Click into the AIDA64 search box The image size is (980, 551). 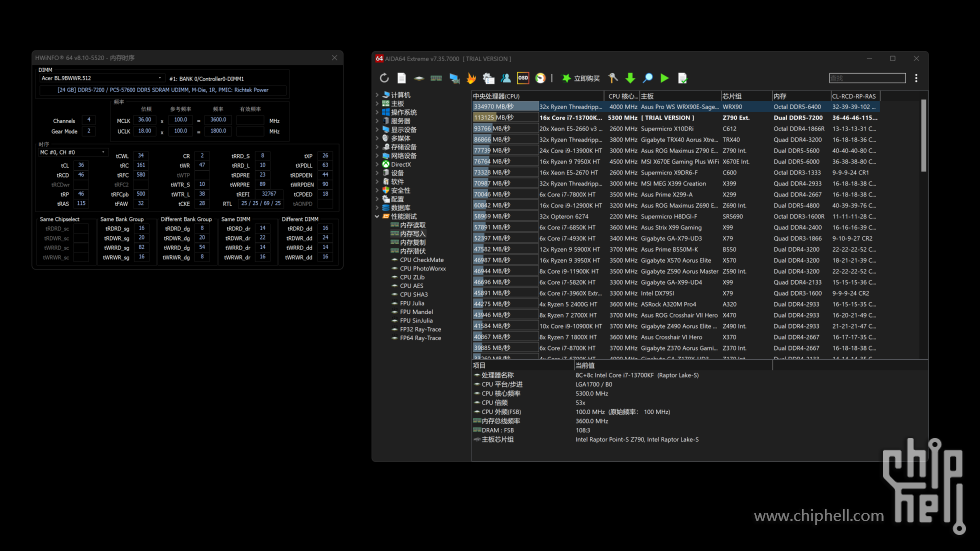pyautogui.click(x=867, y=78)
